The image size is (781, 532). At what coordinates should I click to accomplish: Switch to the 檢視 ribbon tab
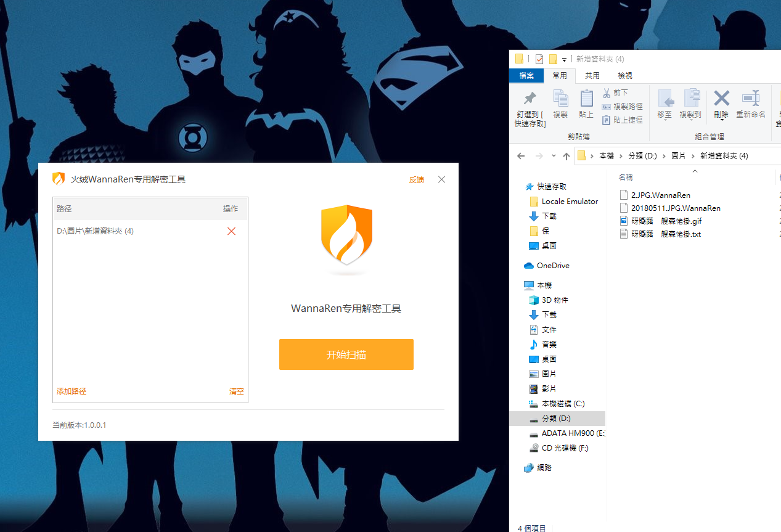(x=624, y=76)
